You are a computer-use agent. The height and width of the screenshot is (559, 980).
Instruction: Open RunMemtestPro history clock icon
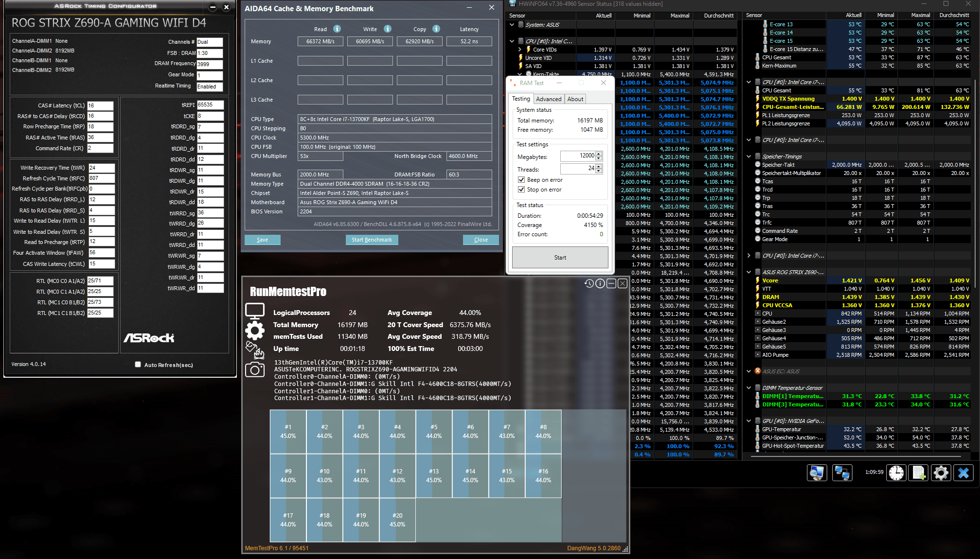(589, 283)
